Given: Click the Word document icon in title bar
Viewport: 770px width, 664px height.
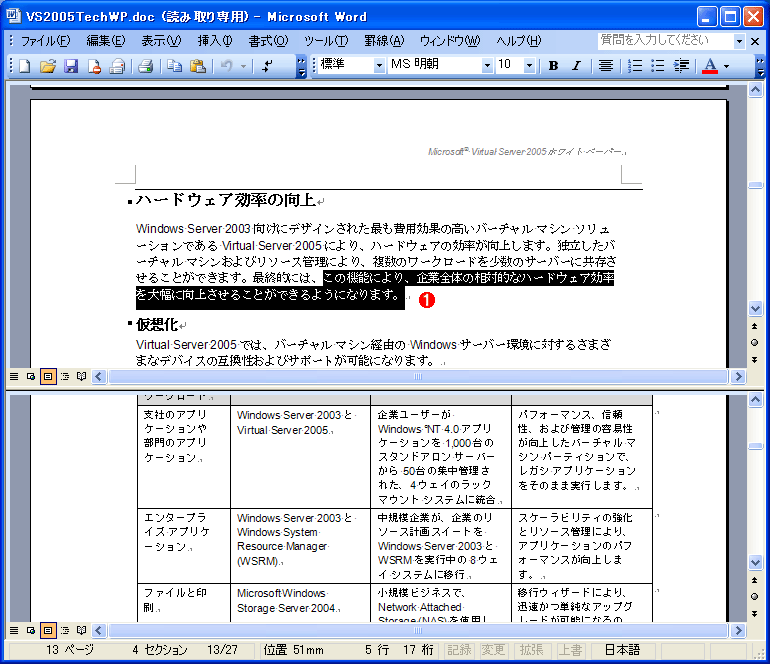Looking at the screenshot, I should point(13,16).
